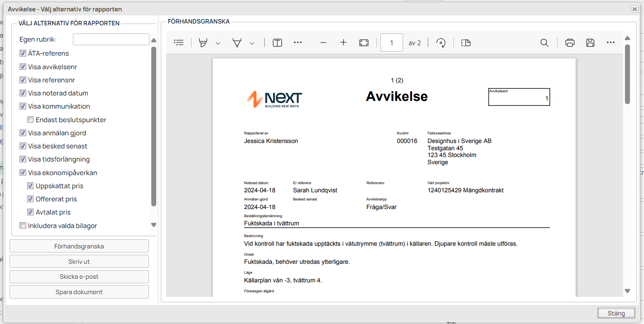Close the Avvikelse dialog with X

coord(635,9)
